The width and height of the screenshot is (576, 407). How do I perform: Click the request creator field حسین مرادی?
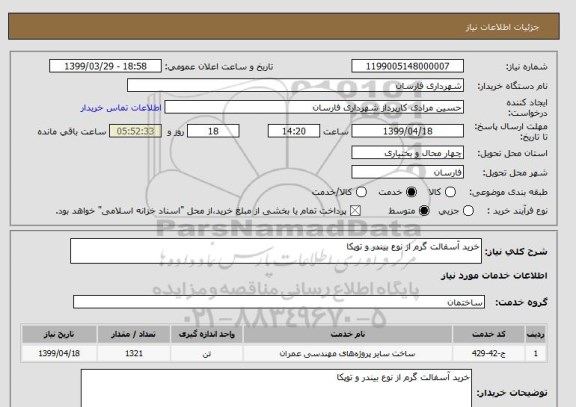[314, 108]
